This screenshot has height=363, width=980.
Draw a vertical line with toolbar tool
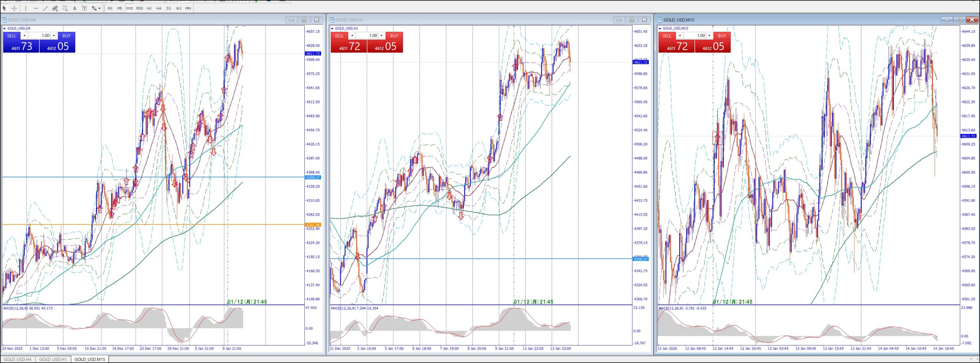pyautogui.click(x=26, y=8)
